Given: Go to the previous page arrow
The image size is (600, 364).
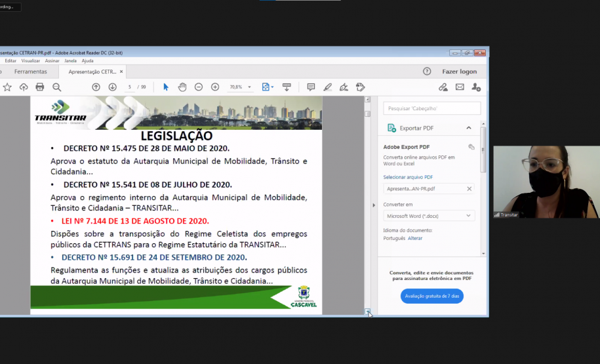Looking at the screenshot, I should (96, 87).
